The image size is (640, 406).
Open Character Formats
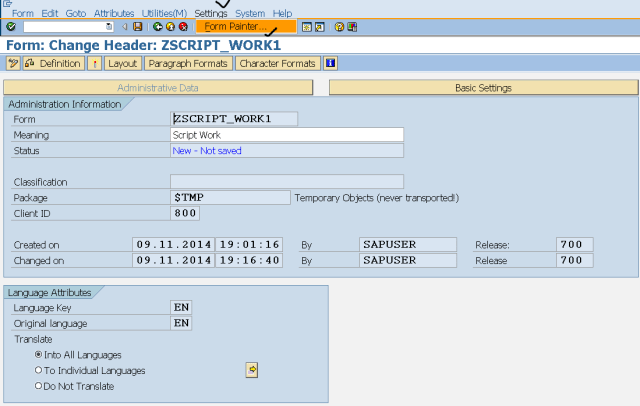[x=278, y=63]
